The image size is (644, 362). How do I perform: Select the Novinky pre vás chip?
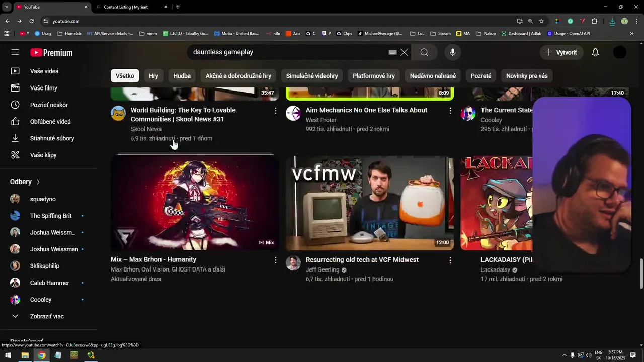pyautogui.click(x=527, y=76)
